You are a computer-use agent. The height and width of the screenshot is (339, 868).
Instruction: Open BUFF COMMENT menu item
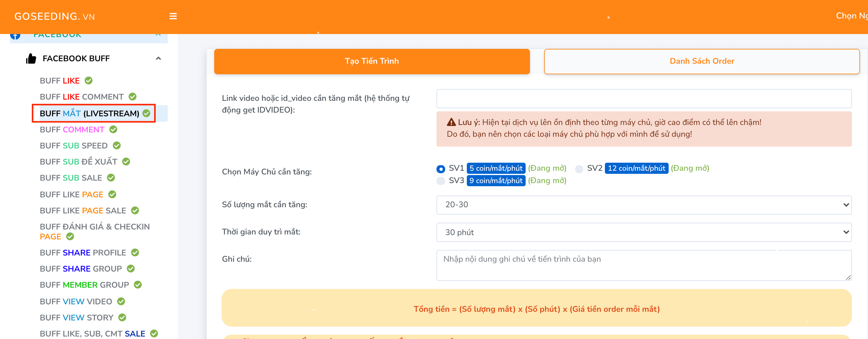pyautogui.click(x=72, y=129)
